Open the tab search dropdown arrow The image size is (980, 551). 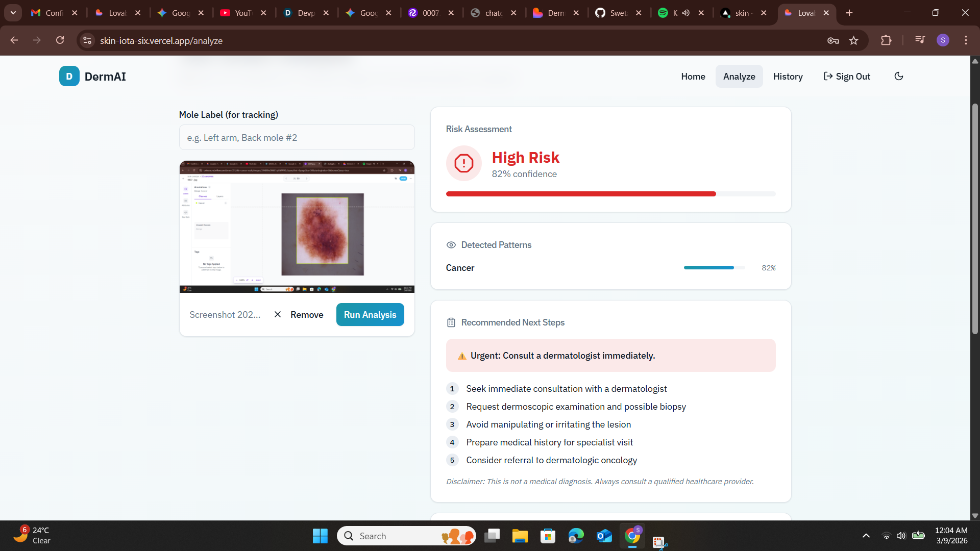13,13
